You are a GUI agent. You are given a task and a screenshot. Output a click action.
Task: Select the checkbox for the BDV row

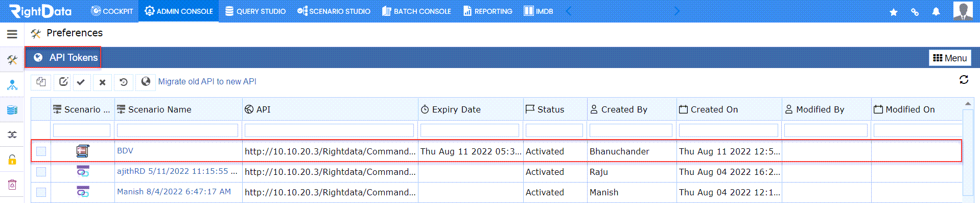click(41, 151)
